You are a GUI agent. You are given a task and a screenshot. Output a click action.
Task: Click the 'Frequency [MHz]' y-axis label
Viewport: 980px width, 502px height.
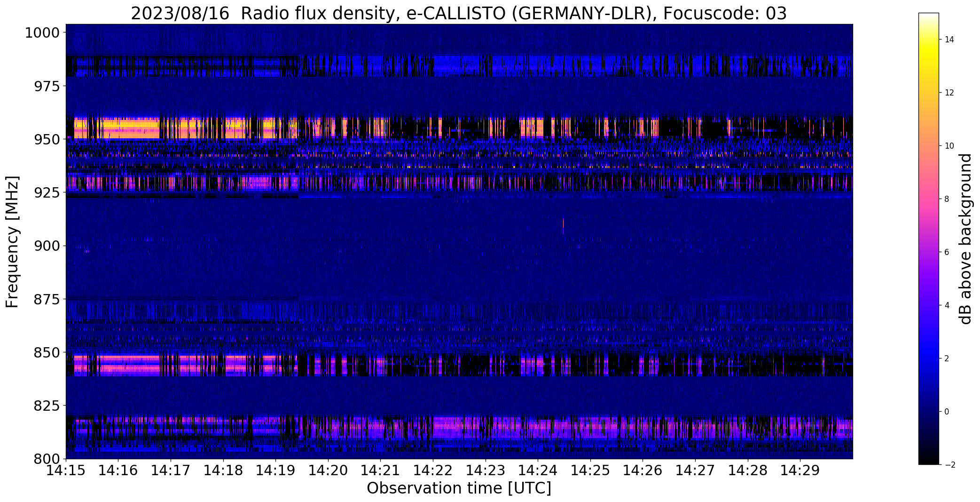click(12, 242)
